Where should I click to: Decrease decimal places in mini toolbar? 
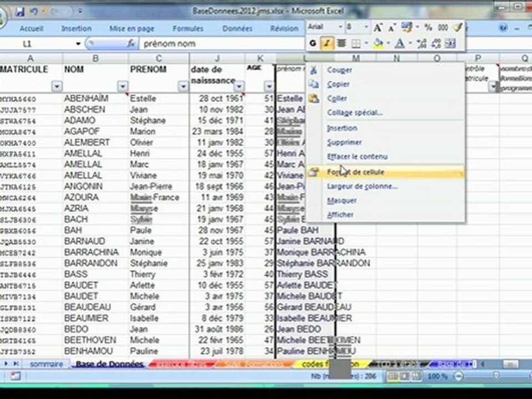(436, 43)
